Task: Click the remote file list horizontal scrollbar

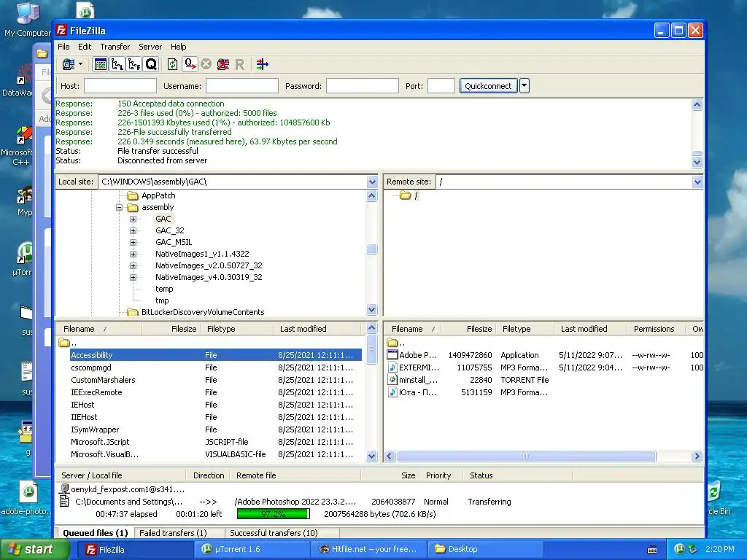Action: 526,456
